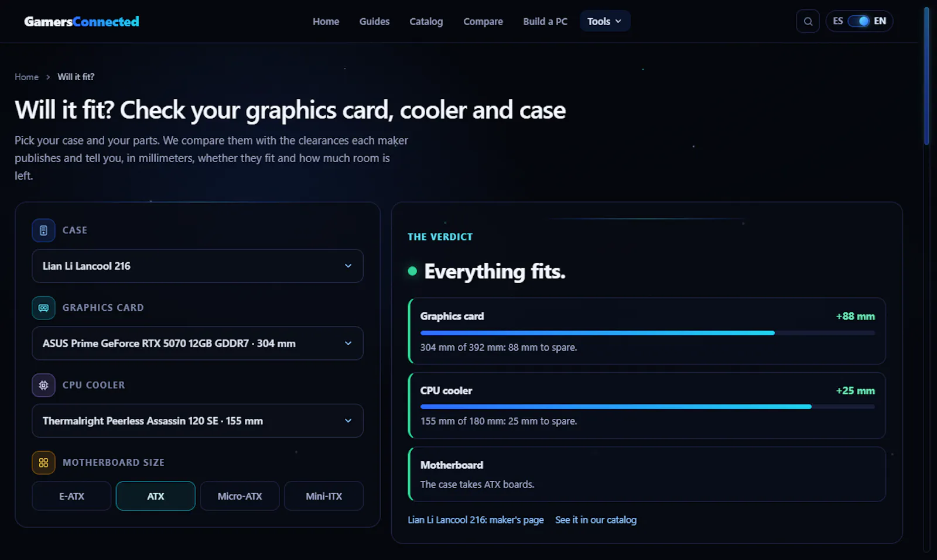Click the graphics card clearance bar
937x560 pixels.
(x=647, y=333)
